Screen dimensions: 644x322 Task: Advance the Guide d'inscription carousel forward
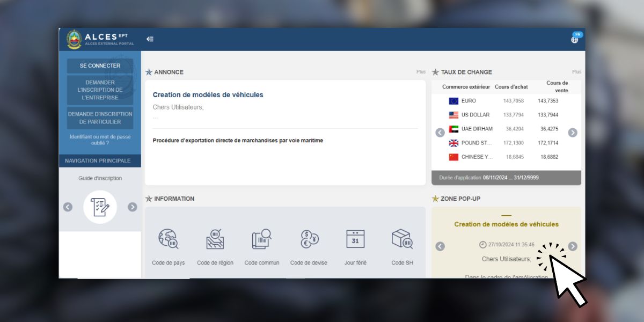coord(133,207)
